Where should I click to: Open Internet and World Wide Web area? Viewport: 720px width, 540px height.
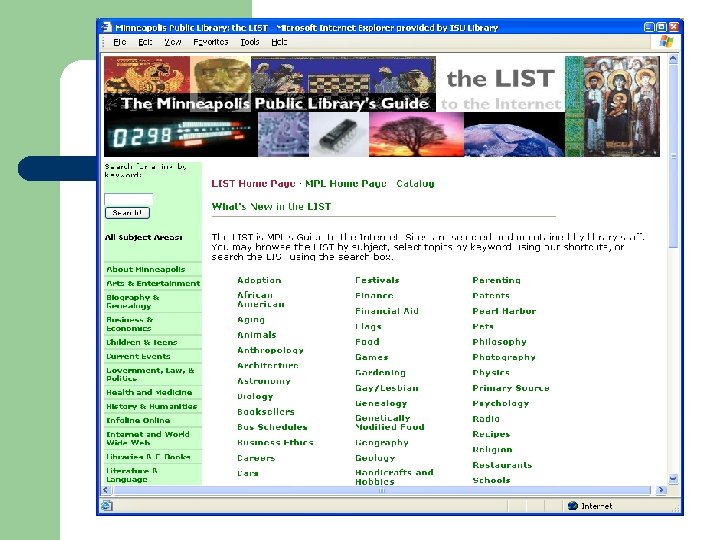(148, 438)
